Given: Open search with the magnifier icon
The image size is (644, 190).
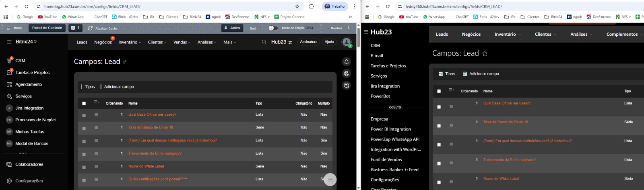Looking at the screenshot, I should point(264,42).
